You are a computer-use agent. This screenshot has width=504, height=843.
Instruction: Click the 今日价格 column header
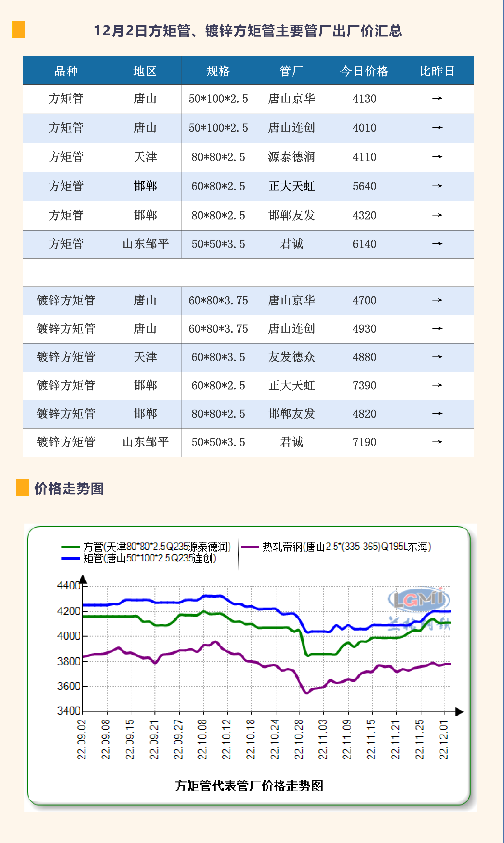[364, 71]
